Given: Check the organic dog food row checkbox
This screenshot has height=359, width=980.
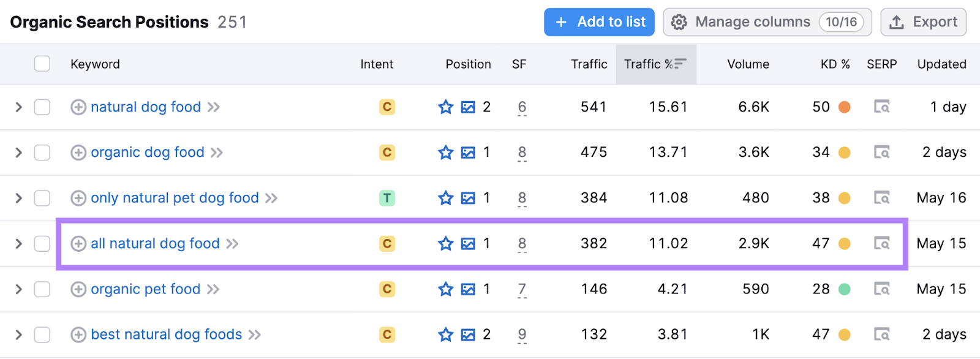Looking at the screenshot, I should coord(42,153).
